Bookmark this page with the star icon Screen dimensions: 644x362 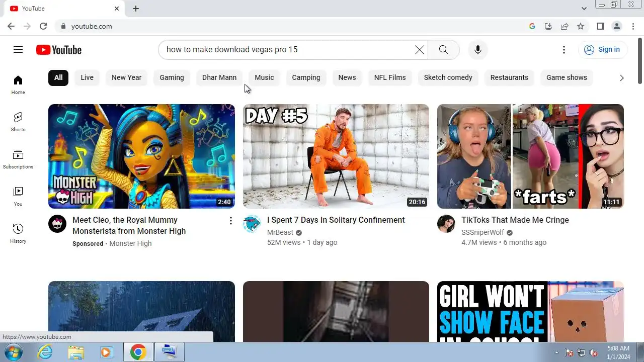(x=581, y=26)
